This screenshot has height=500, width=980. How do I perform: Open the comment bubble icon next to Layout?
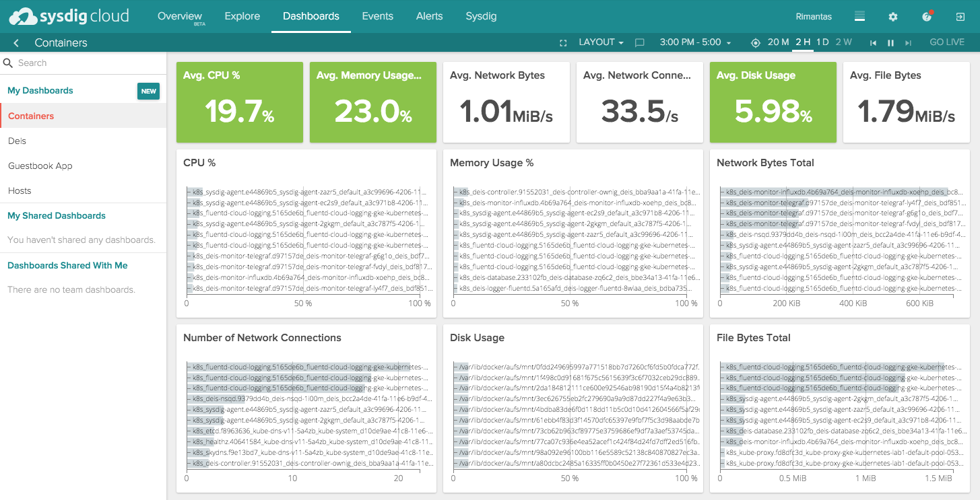pos(639,42)
